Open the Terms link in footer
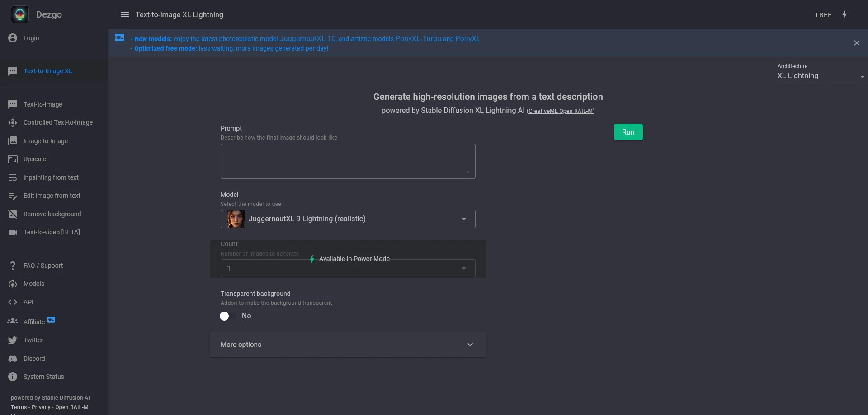The width and height of the screenshot is (868, 415). (x=19, y=407)
